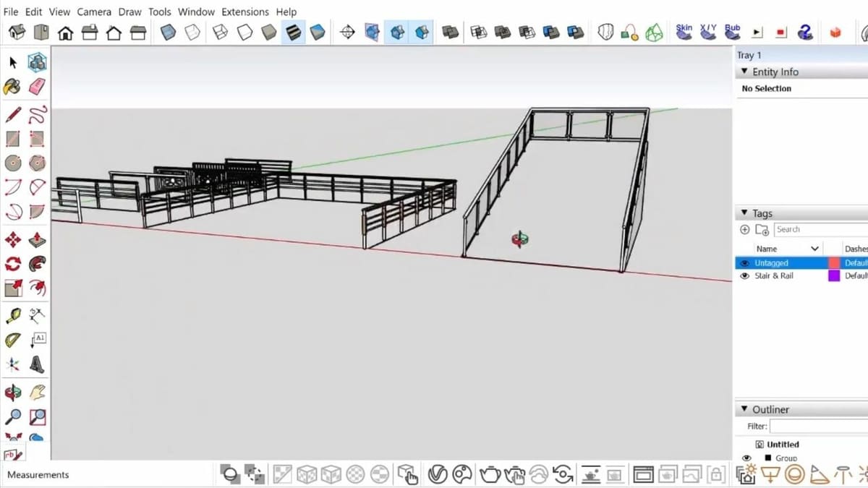Viewport: 868px width, 488px height.
Task: Click the 'Bub' bubble icon
Action: (x=733, y=32)
